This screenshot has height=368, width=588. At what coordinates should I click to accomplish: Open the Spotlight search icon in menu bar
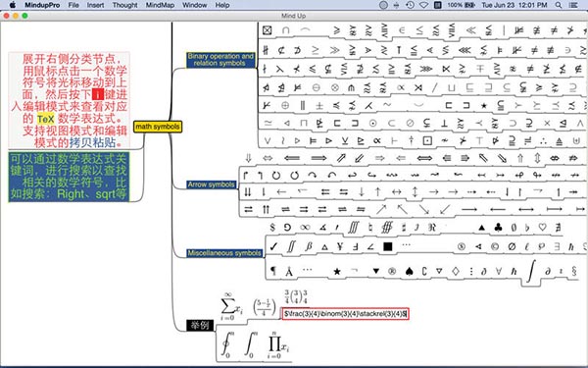[x=559, y=5]
